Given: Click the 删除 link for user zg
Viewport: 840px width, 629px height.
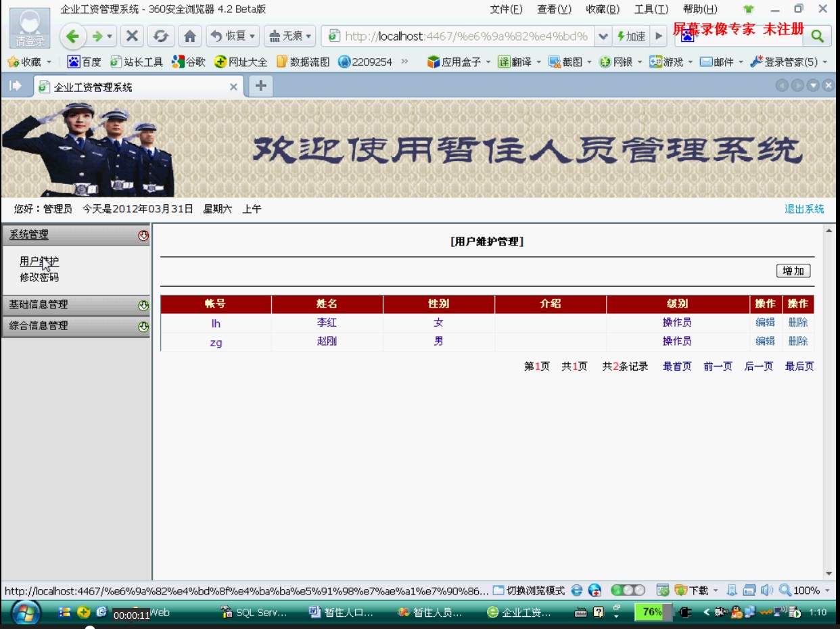Looking at the screenshot, I should click(798, 342).
